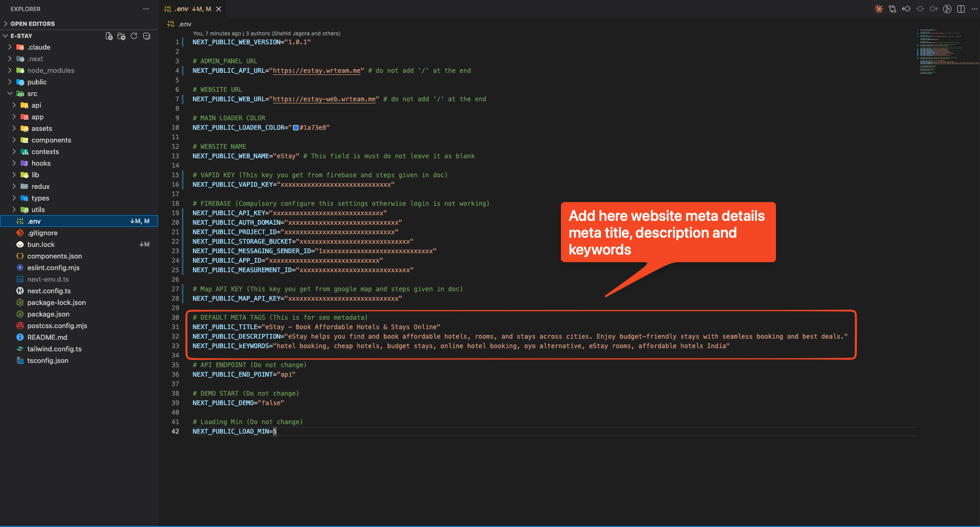
Task: Split the editor with the split layout icon
Action: (961, 9)
